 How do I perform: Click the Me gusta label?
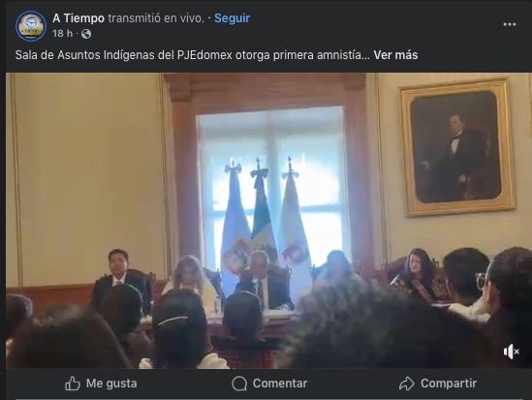[111, 384]
